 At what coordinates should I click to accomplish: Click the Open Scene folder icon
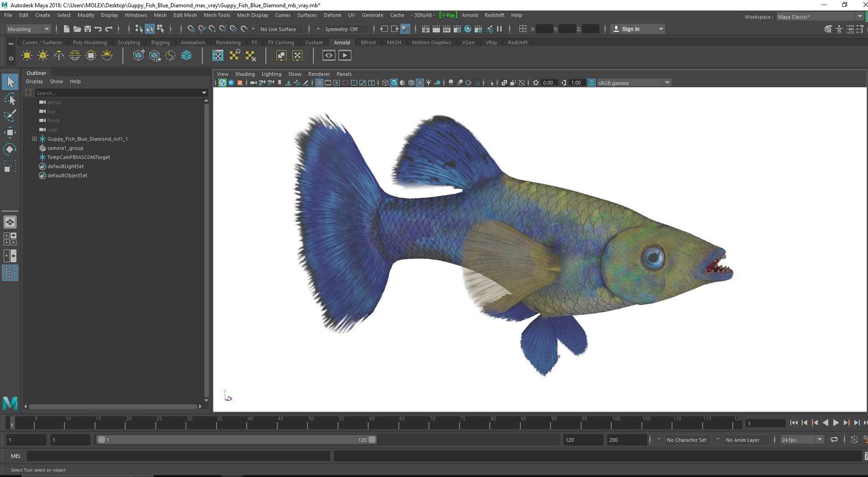[77, 29]
